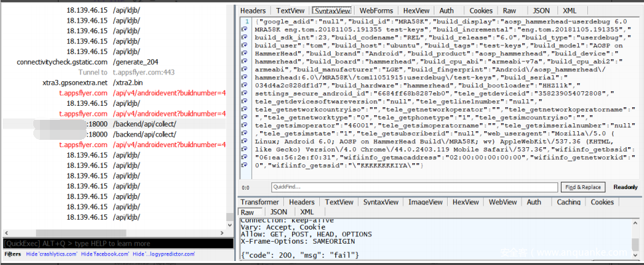The height and width of the screenshot is (265, 644).
Task: Open the response XML tab
Action: tap(307, 212)
